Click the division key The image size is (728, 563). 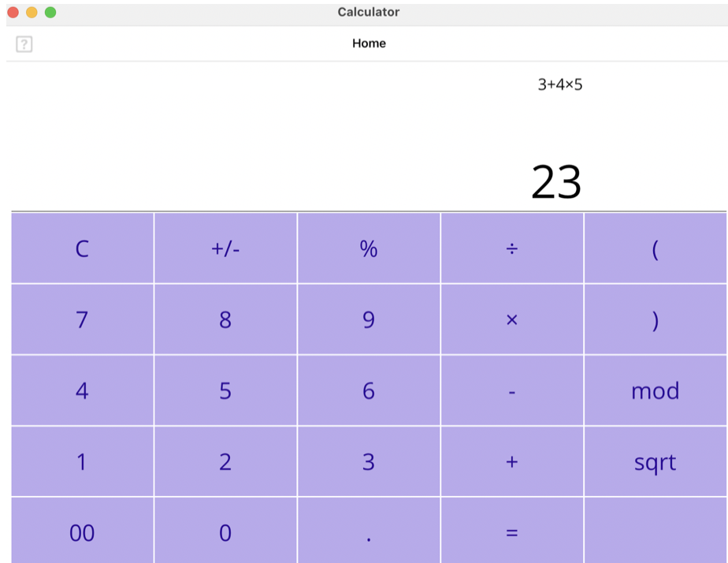click(x=511, y=248)
